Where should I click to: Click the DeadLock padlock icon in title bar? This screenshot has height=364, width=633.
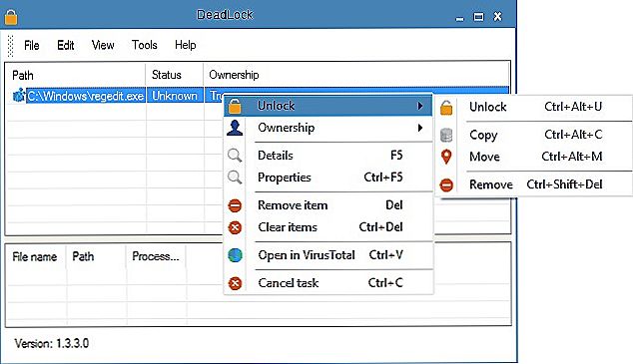coord(11,17)
